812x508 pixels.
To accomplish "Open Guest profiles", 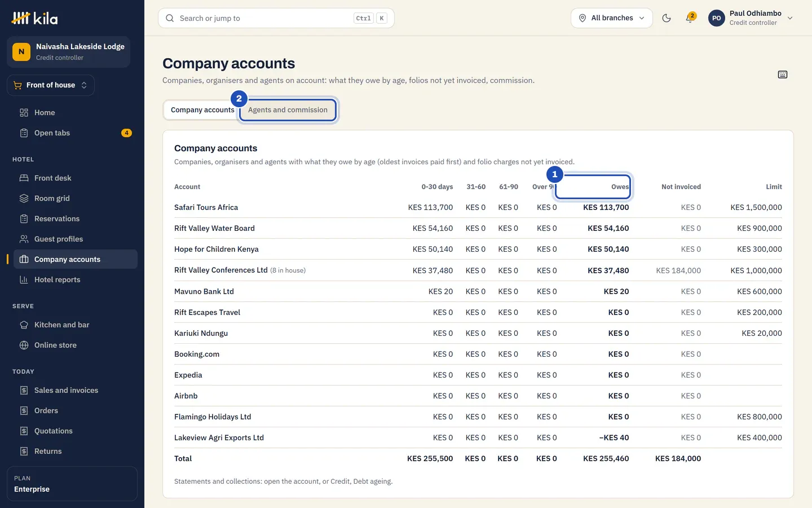I will [x=76, y=239].
